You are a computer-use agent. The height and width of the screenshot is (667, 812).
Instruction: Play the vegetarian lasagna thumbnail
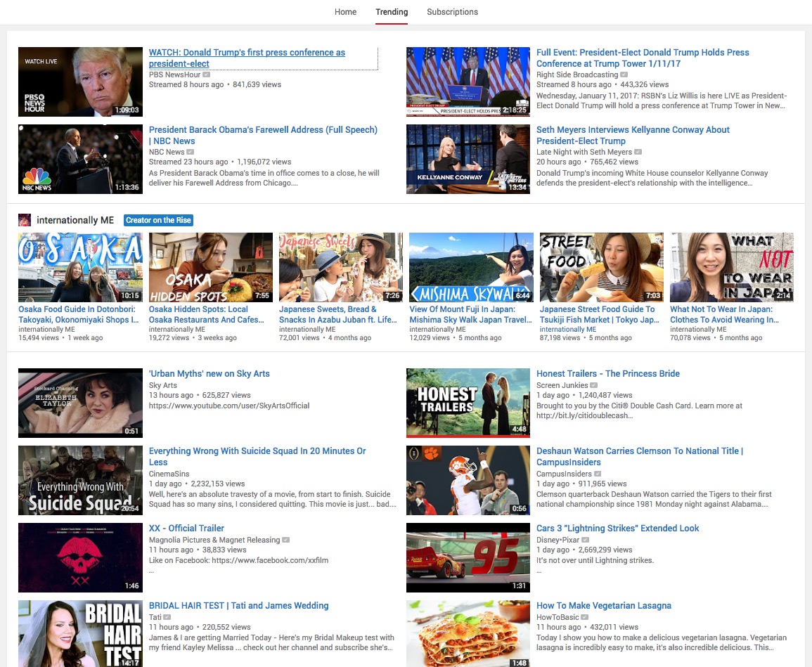468,633
